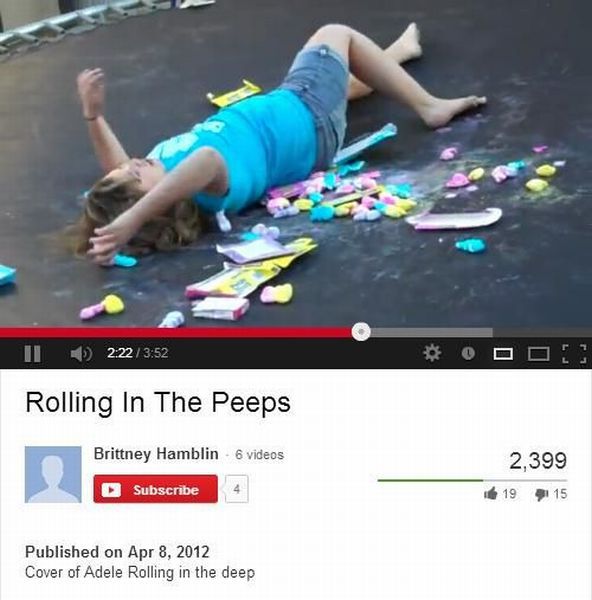Switch to small player size
Image resolution: width=592 pixels, height=600 pixels.
[x=503, y=354]
